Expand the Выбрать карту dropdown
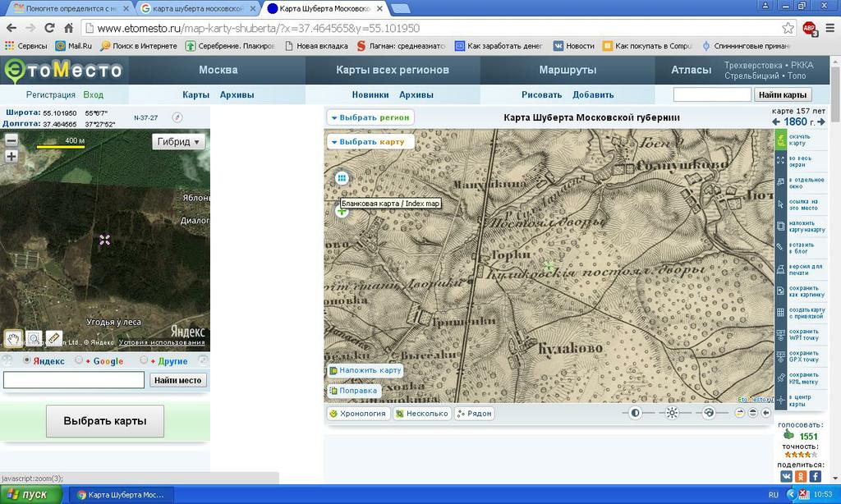This screenshot has width=841, height=504. tap(367, 142)
